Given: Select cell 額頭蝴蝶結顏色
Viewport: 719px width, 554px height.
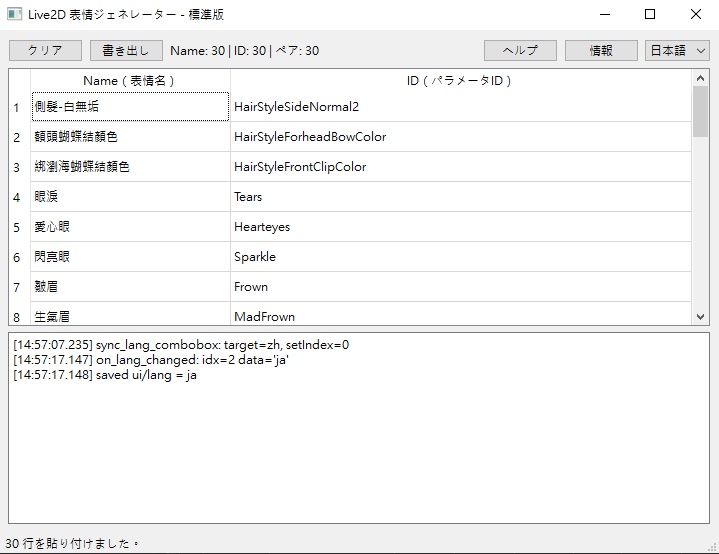Looking at the screenshot, I should 130,137.
